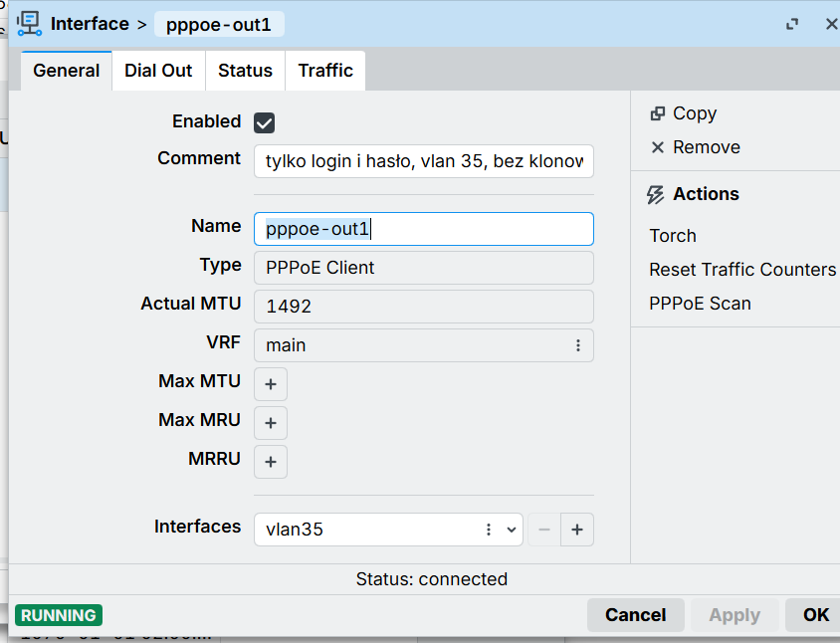
Task: Run the Torch action
Action: 673,236
